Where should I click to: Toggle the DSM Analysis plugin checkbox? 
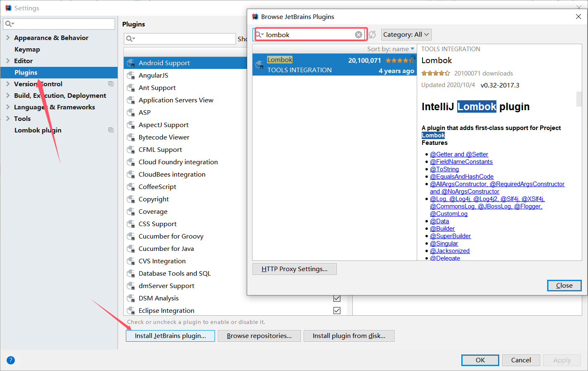click(337, 298)
